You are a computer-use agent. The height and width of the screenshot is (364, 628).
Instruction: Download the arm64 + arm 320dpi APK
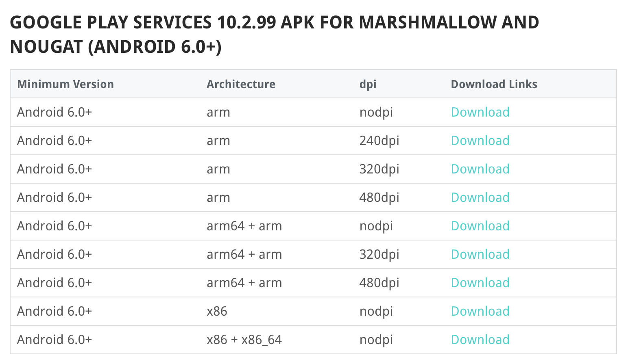[x=480, y=254]
